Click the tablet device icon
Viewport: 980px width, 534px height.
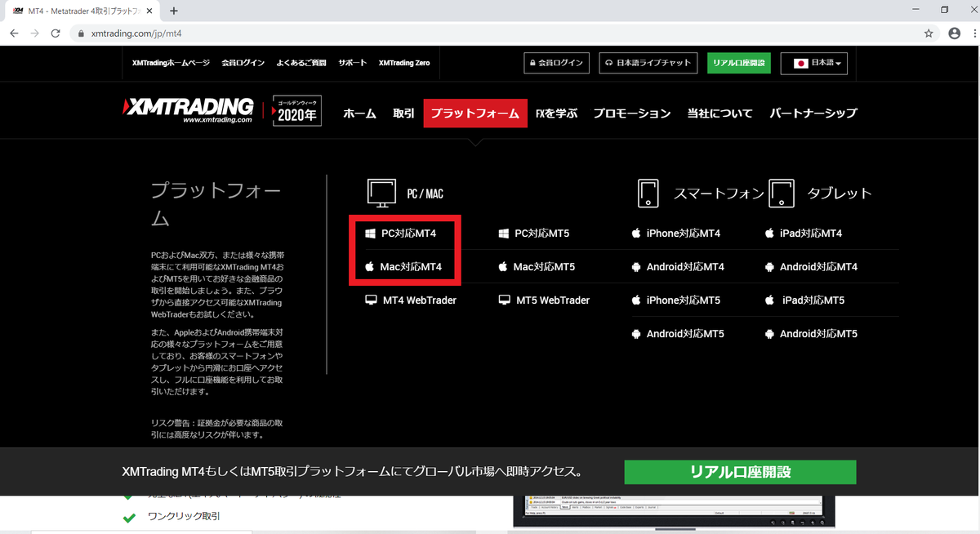782,194
